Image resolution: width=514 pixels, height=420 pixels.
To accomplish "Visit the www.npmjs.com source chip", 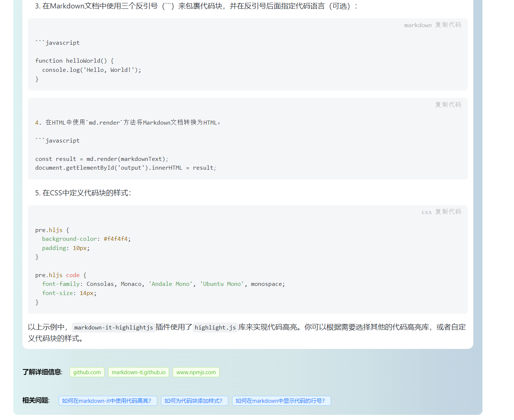I will pos(196,372).
